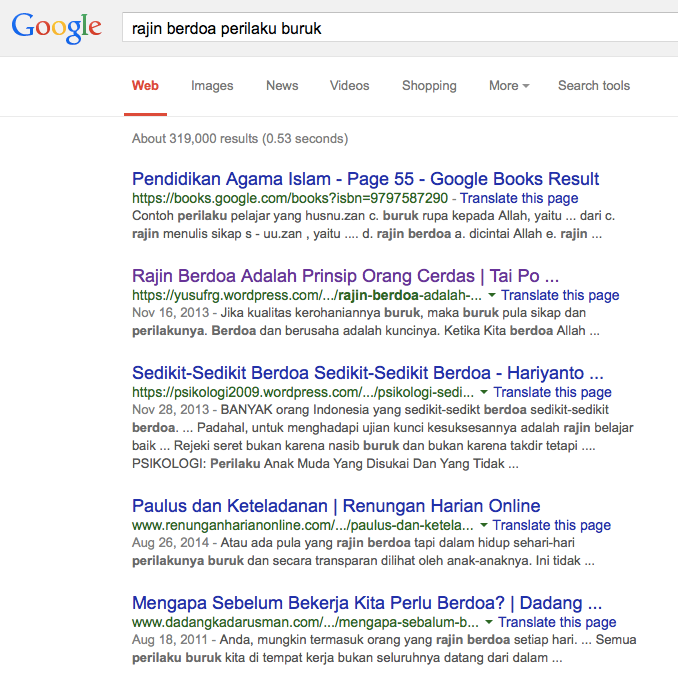Open 'Mengapa Sebelum Bekerja Kita Perlu Berdoa?' result

367,602
